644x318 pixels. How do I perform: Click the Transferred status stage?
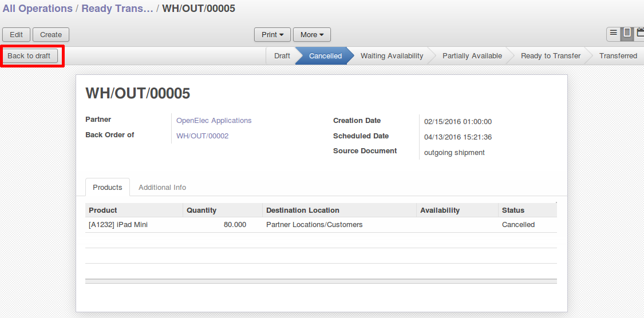click(618, 56)
